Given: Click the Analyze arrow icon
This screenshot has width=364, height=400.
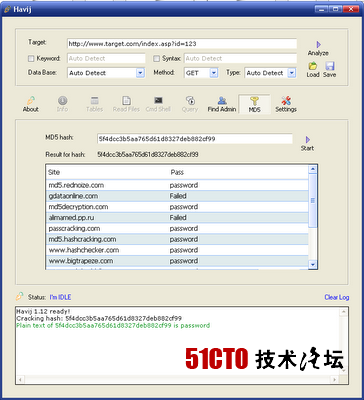Looking at the screenshot, I should (318, 44).
